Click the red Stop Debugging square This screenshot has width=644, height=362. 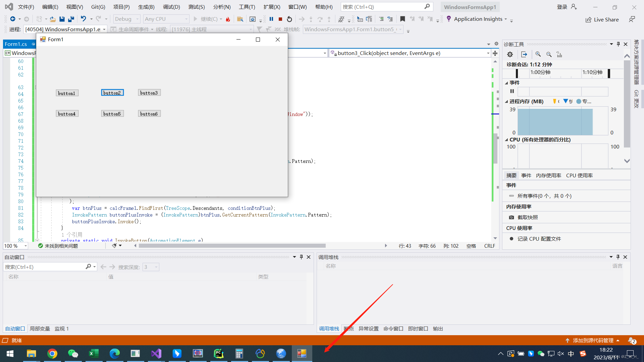coord(280,19)
